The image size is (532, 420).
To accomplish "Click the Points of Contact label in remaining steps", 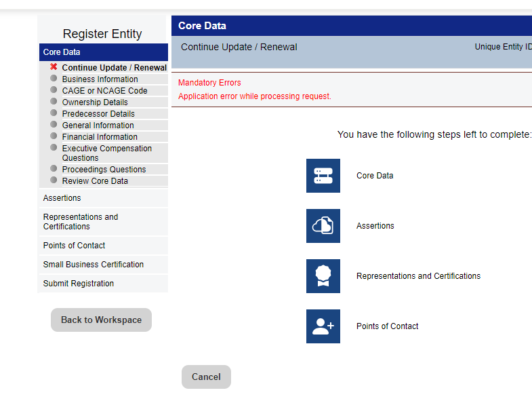I will 387,326.
